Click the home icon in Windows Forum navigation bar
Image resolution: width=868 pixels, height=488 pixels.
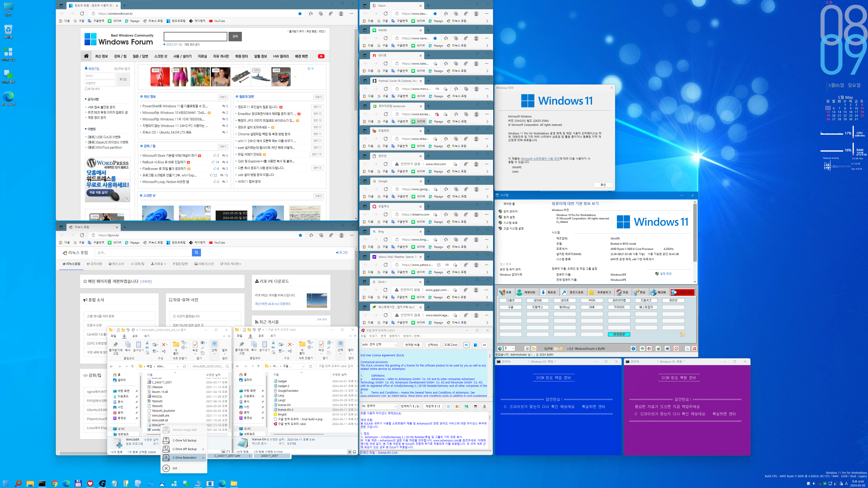coord(86,56)
